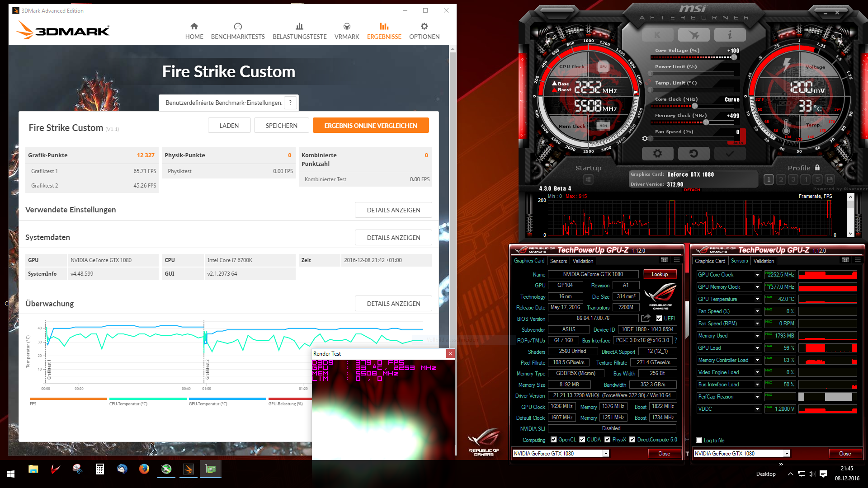Click Core Clock slider handle
Image resolution: width=868 pixels, height=488 pixels.
coord(695,106)
